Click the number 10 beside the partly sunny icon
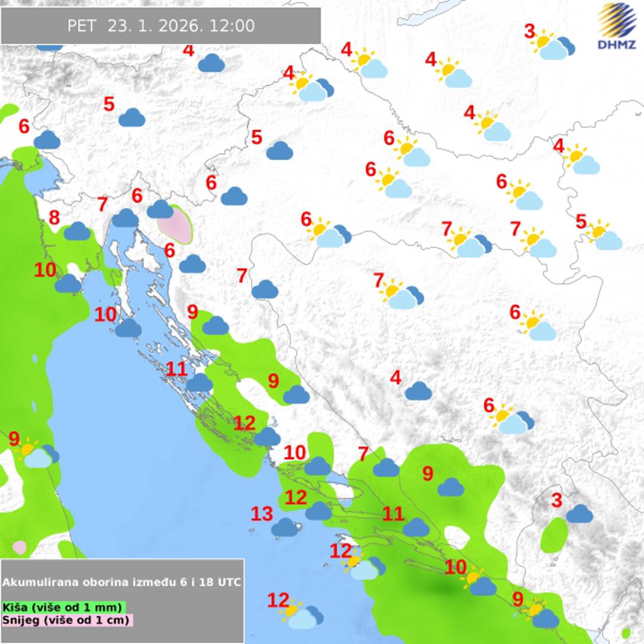The width and height of the screenshot is (644, 644). point(456,567)
